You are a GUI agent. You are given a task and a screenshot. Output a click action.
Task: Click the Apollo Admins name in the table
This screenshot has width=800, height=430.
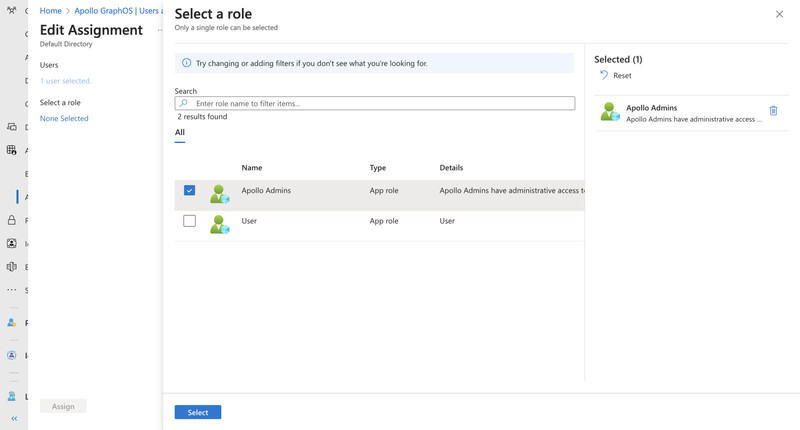266,190
